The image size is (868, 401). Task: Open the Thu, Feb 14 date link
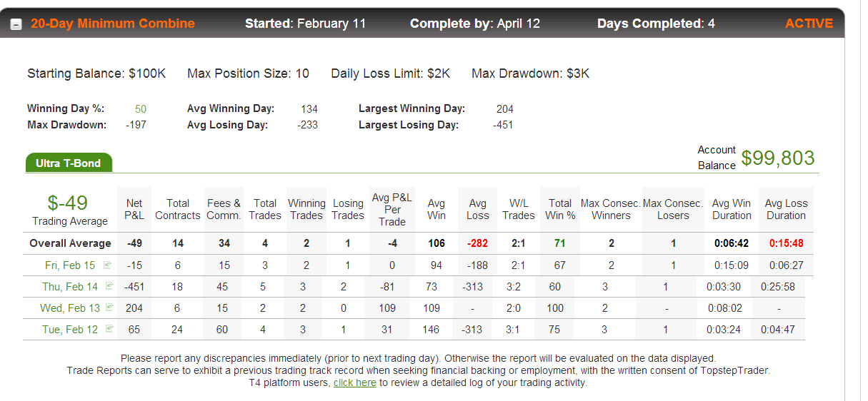pos(70,287)
